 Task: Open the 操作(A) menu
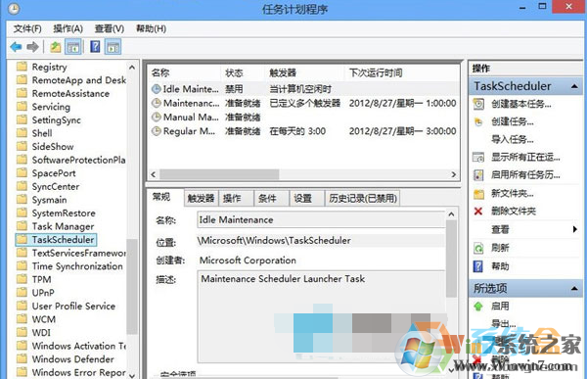(68, 28)
